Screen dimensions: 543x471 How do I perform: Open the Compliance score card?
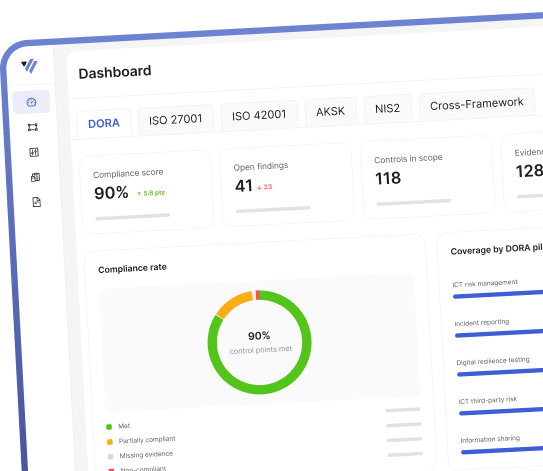147,192
